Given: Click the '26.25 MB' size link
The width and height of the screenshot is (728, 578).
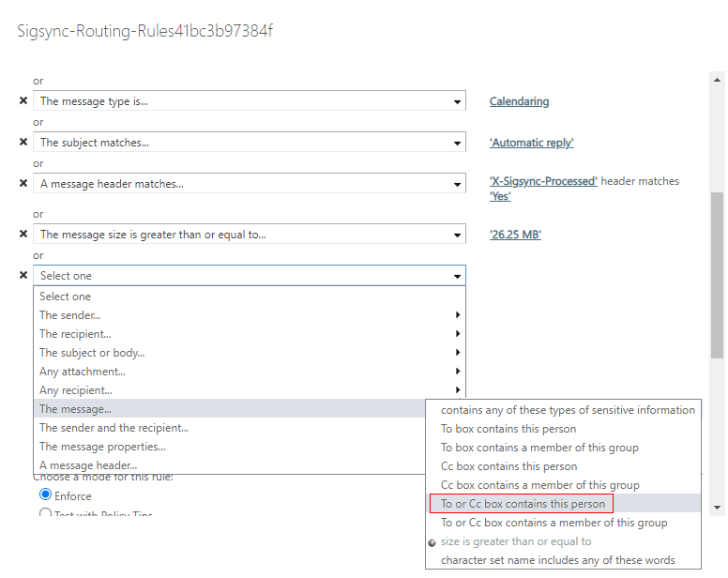Looking at the screenshot, I should [x=515, y=235].
